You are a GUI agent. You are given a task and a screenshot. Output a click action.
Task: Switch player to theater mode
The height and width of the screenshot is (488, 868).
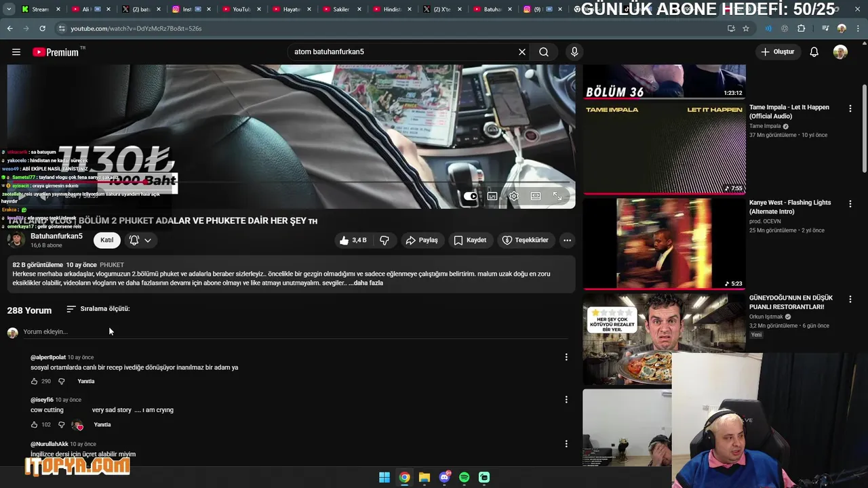click(x=536, y=196)
